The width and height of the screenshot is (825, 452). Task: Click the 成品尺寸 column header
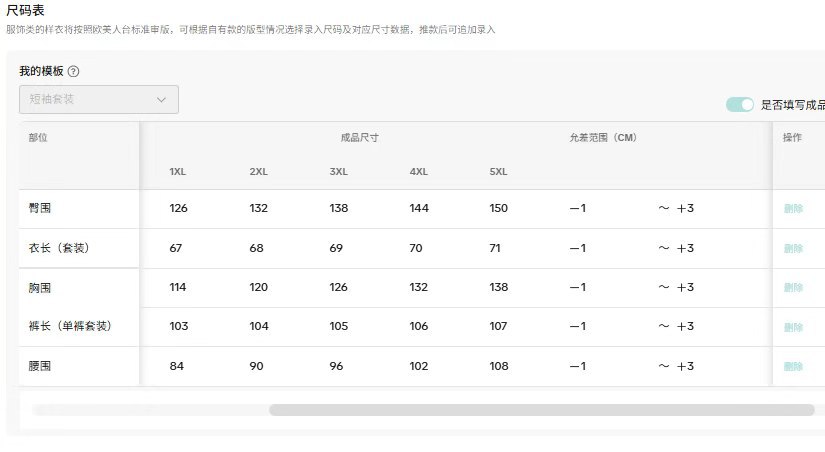pyautogui.click(x=359, y=138)
